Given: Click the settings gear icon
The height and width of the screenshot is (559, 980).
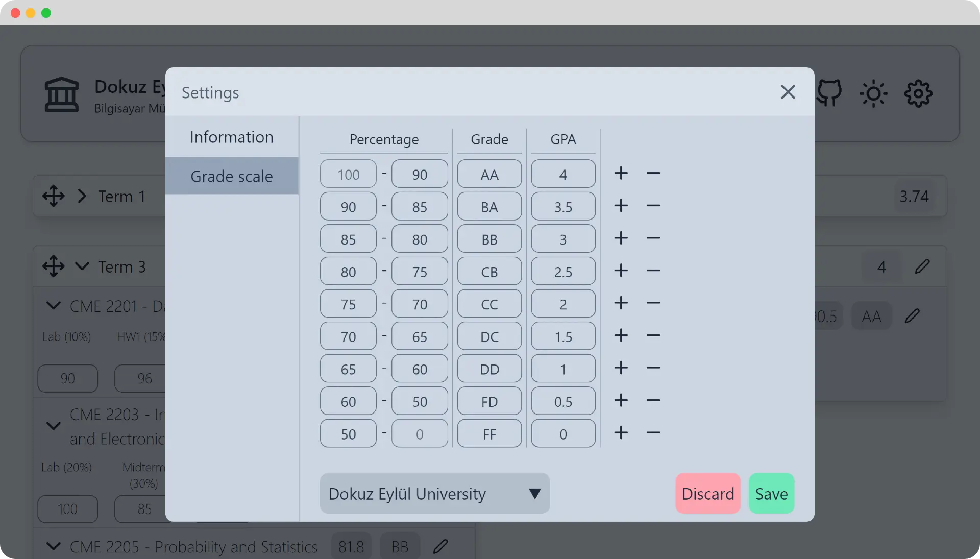Looking at the screenshot, I should [x=918, y=93].
